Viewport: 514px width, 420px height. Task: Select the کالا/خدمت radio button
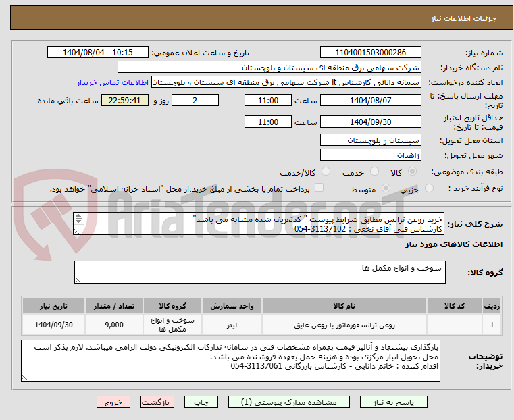tap(326, 172)
